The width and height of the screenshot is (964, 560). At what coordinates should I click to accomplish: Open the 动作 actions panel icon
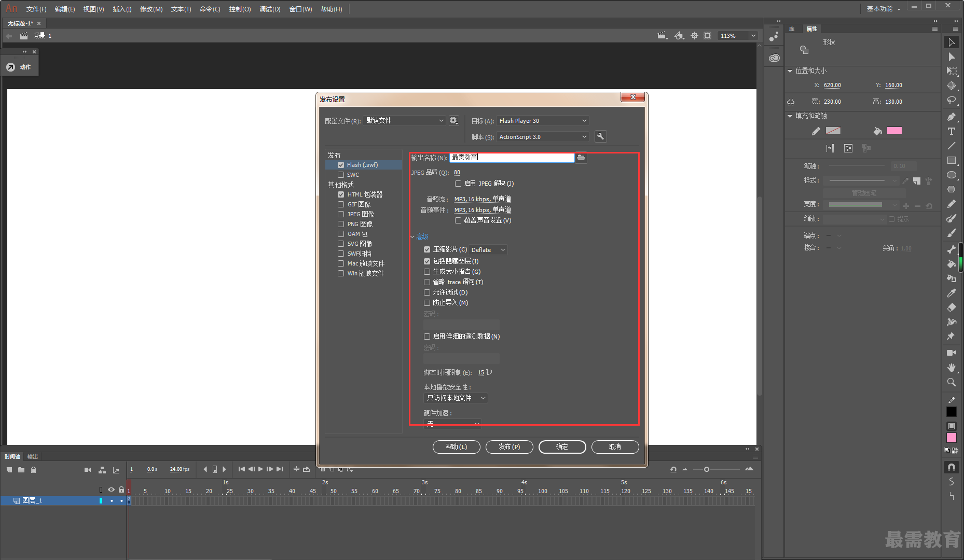(x=10, y=67)
